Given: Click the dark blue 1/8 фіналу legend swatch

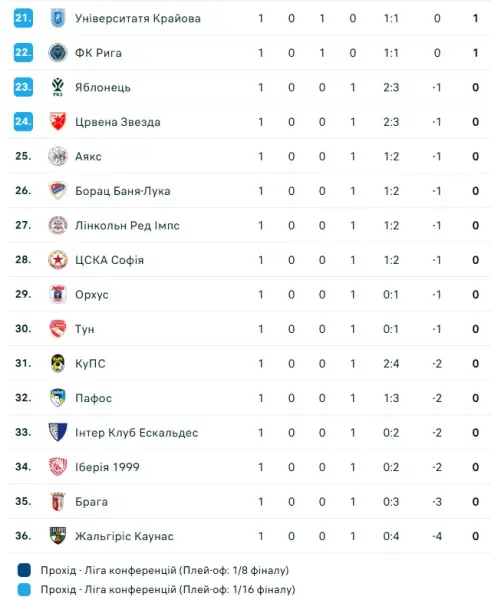Looking at the screenshot, I should (24, 570).
